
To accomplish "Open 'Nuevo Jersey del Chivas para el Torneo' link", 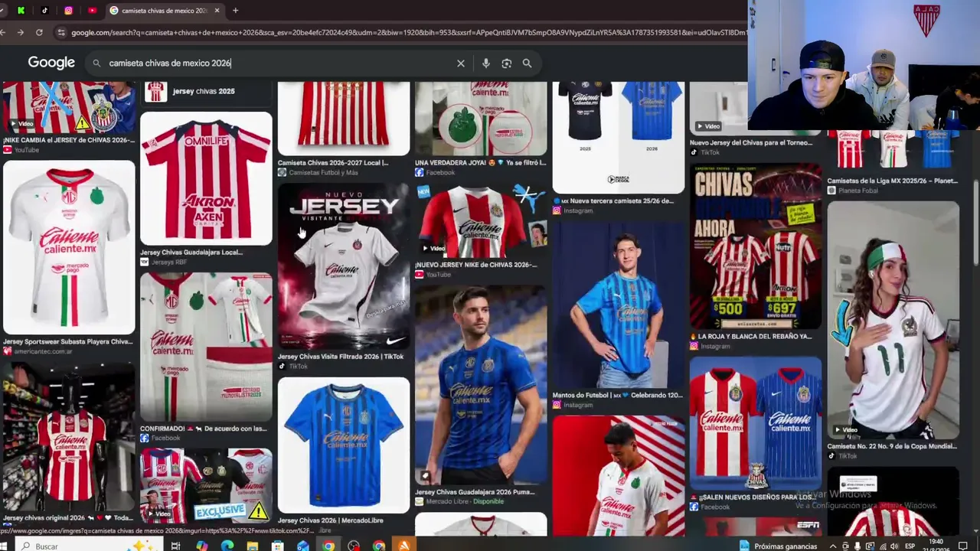I will click(751, 142).
